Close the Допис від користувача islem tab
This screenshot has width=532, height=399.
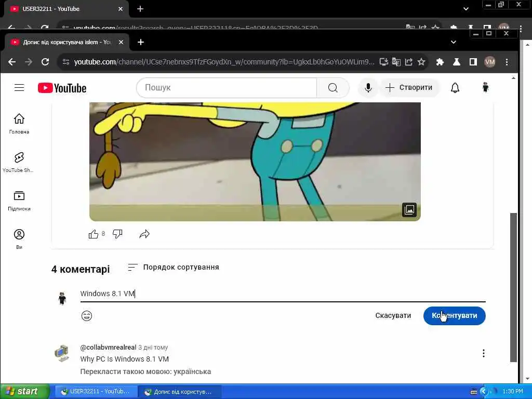[x=121, y=42]
